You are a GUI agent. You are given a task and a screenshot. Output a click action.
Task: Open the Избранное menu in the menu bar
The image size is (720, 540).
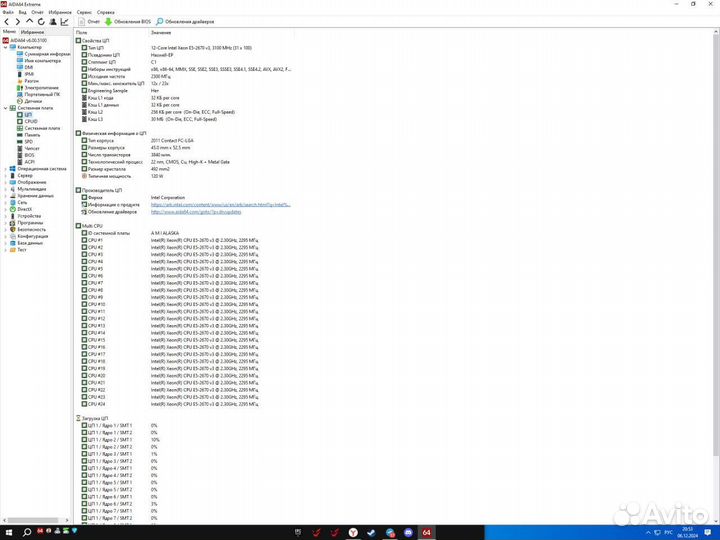pyautogui.click(x=60, y=12)
